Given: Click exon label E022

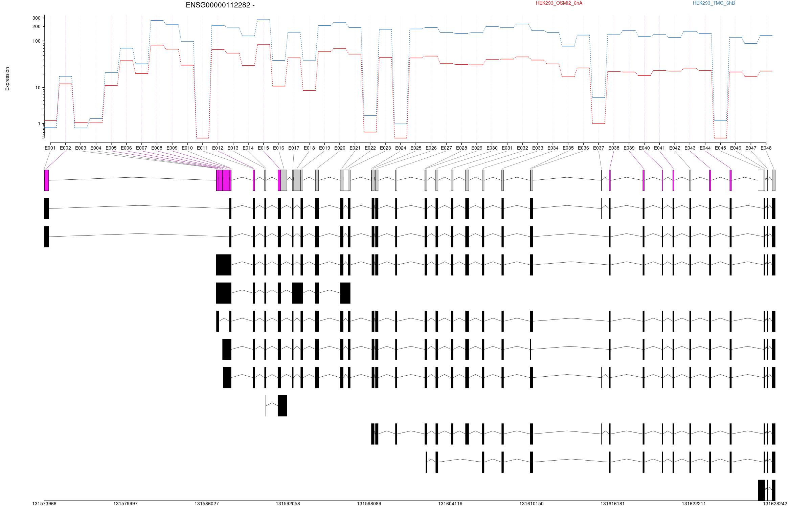Looking at the screenshot, I should pyautogui.click(x=370, y=148).
